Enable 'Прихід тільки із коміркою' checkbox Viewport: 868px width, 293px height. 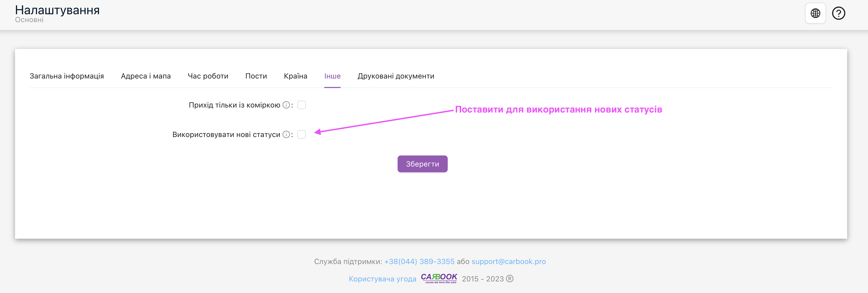[302, 105]
